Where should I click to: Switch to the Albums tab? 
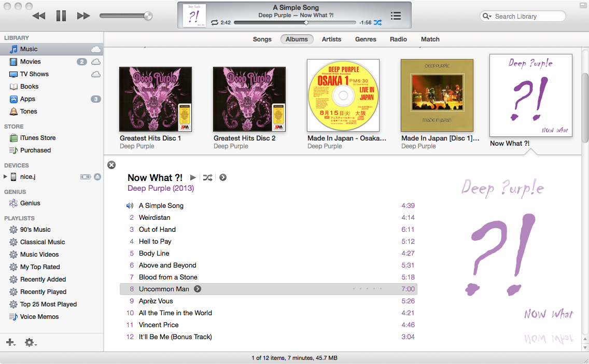pos(297,39)
